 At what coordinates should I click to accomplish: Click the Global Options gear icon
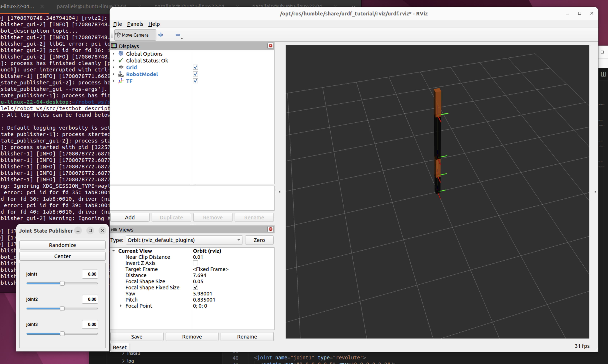point(121,53)
